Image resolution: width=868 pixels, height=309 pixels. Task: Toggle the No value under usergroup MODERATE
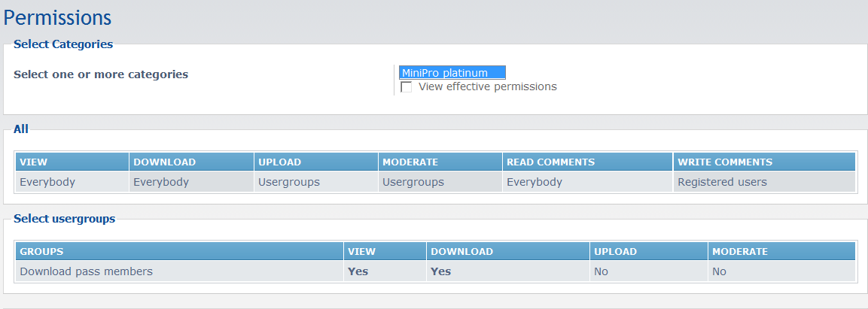(719, 271)
